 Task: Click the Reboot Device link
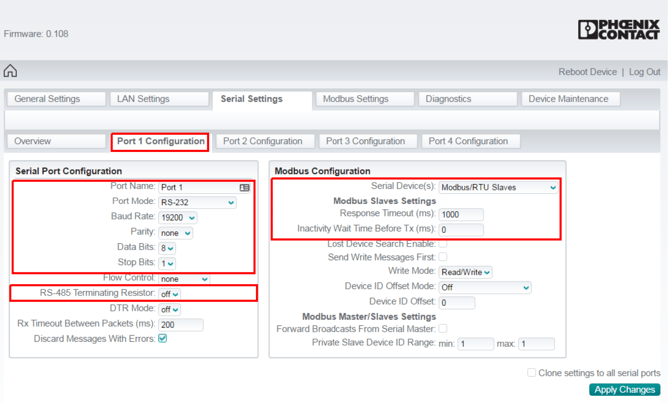click(587, 72)
